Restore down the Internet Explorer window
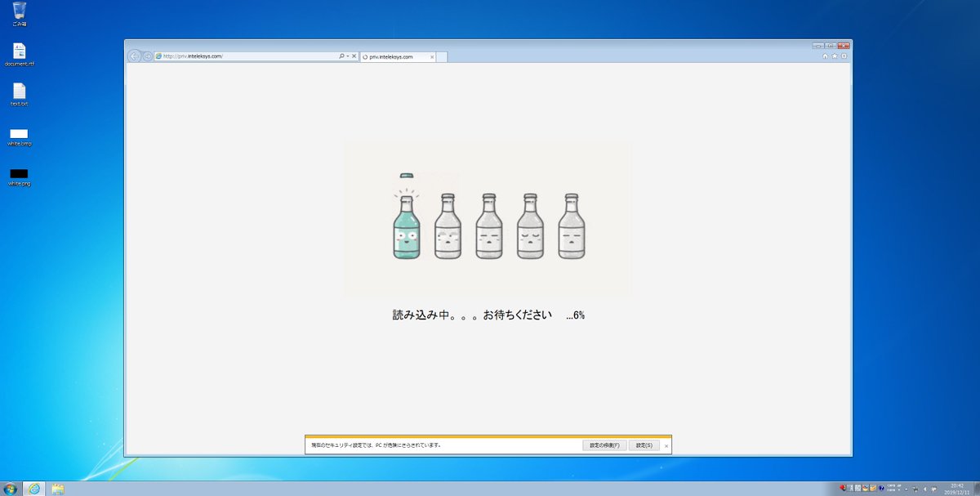 (829, 45)
